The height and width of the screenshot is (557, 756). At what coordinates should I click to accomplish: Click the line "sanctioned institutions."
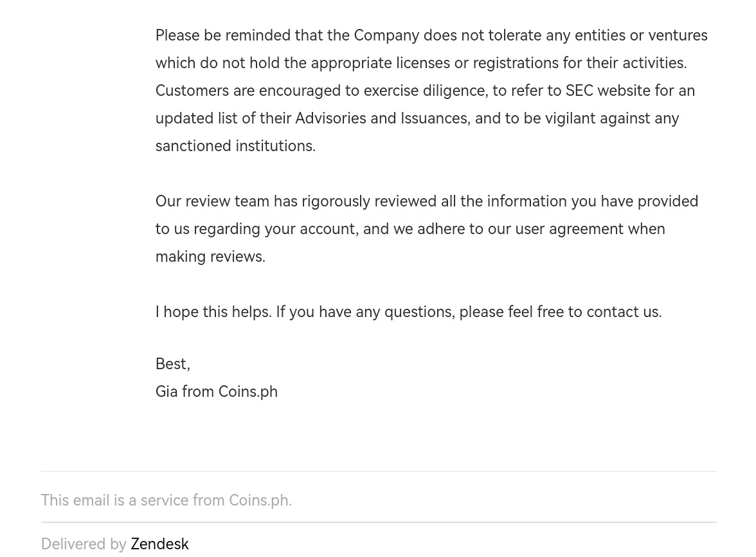coord(235,146)
